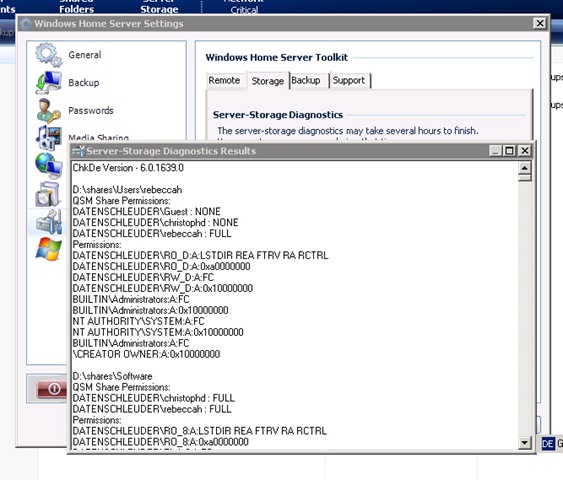Switch to the Backup toolkit tab
Viewport: 563px width, 480px height.
click(x=306, y=80)
